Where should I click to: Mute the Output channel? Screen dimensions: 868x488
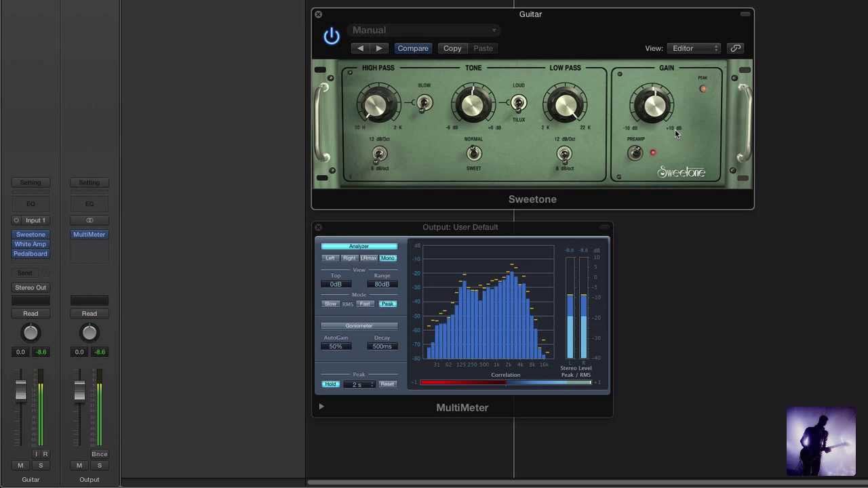point(79,466)
